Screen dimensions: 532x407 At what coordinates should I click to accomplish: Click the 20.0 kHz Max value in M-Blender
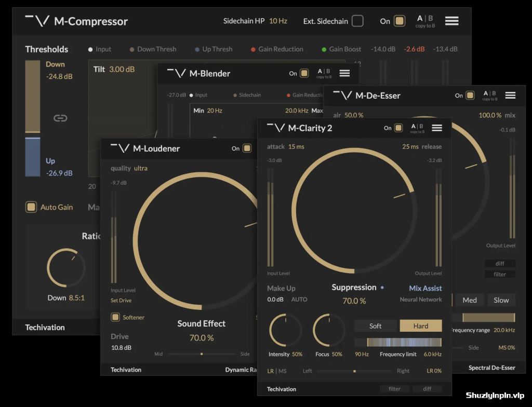tap(297, 111)
